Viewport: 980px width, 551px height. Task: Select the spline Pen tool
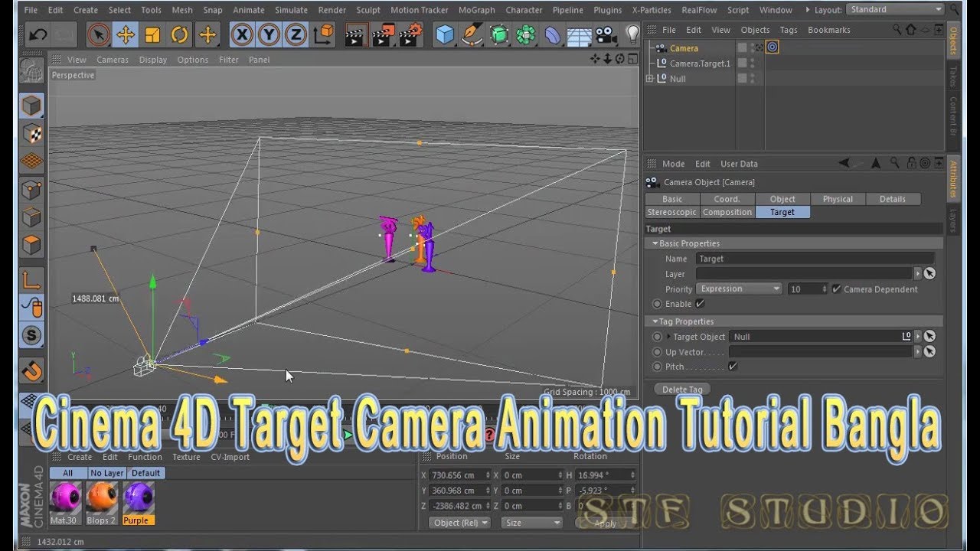point(472,34)
